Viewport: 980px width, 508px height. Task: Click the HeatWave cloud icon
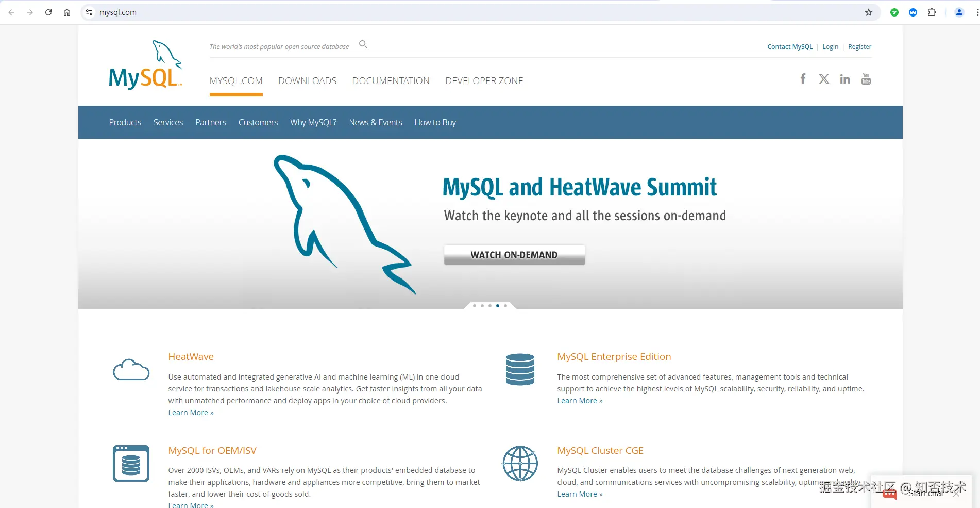131,370
